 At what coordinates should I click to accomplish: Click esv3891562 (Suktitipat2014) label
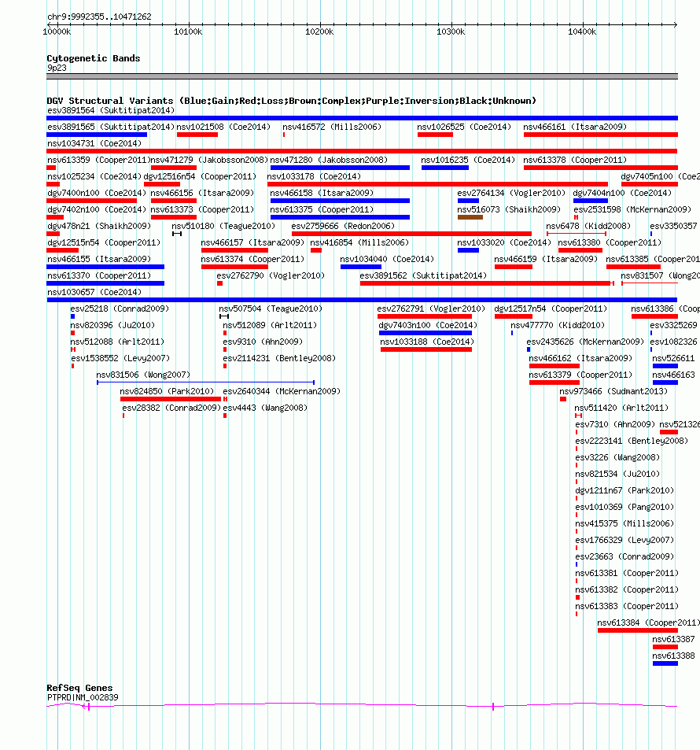[423, 275]
